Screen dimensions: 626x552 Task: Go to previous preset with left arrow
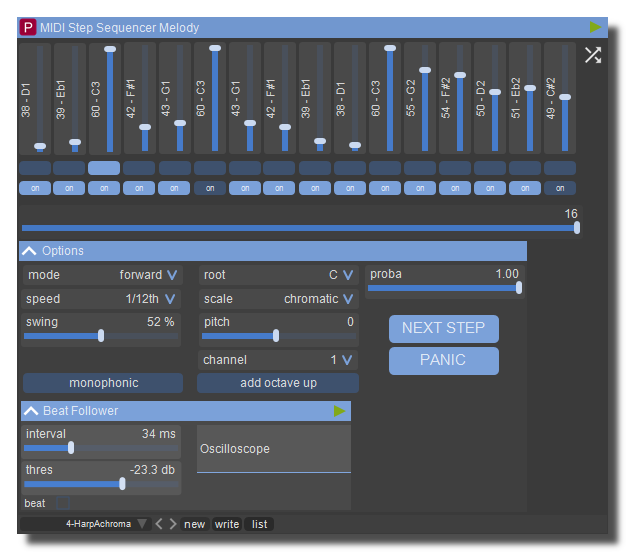[x=158, y=524]
